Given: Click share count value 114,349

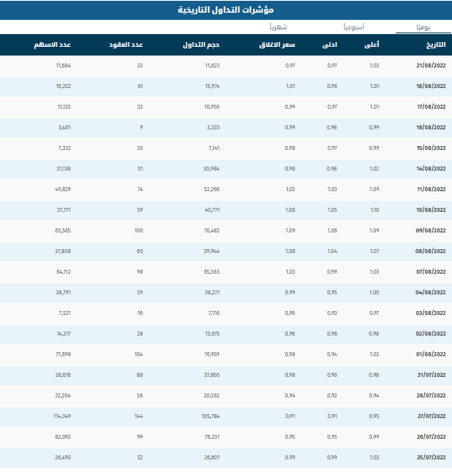Looking at the screenshot, I should [62, 416].
